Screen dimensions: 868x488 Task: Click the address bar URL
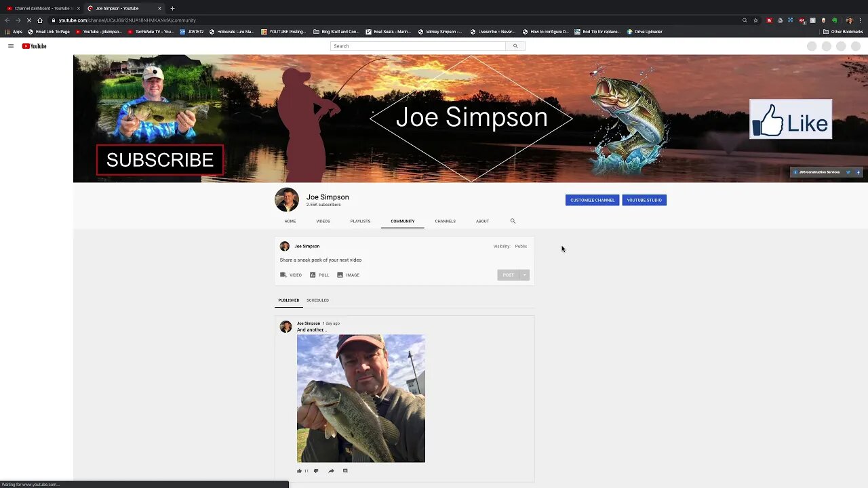pos(127,20)
